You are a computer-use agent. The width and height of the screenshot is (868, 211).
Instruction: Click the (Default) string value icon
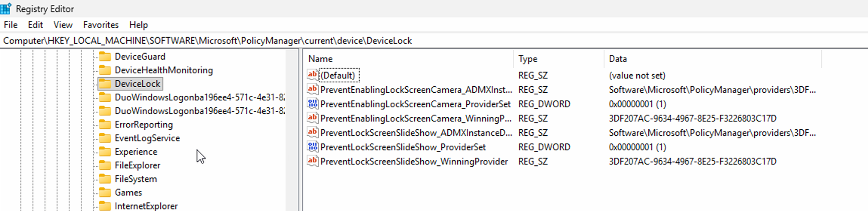coord(312,75)
